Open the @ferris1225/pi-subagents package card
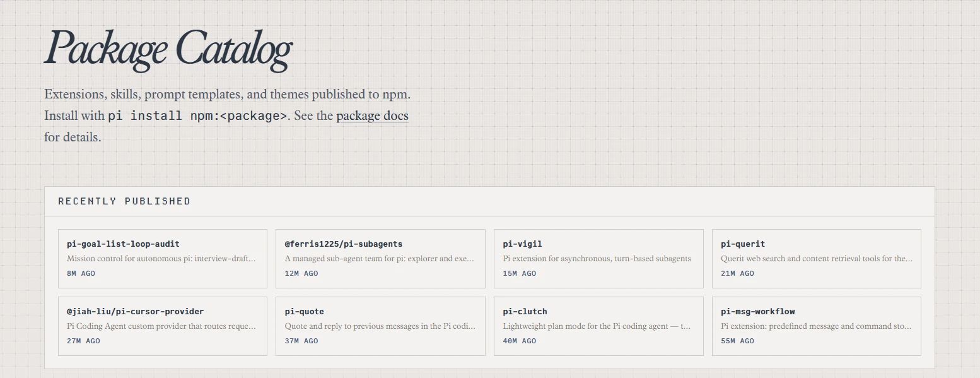This screenshot has height=378, width=980. [380, 259]
